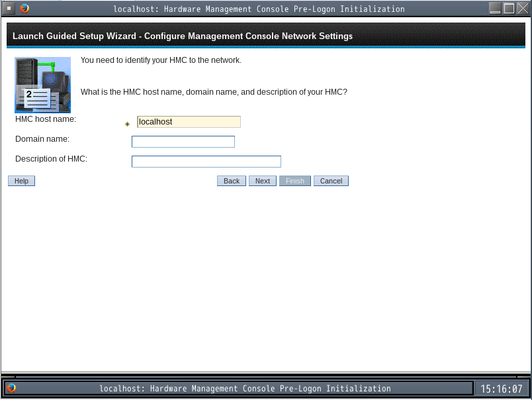Focus the HMC host name field
The image size is (532, 400).
click(x=189, y=122)
